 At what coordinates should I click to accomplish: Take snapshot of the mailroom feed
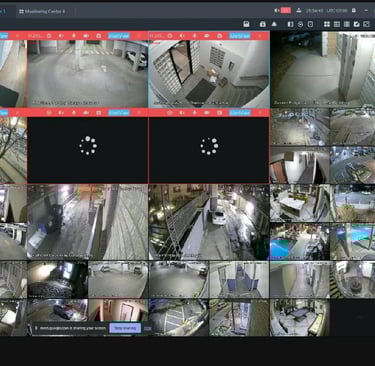[220, 36]
